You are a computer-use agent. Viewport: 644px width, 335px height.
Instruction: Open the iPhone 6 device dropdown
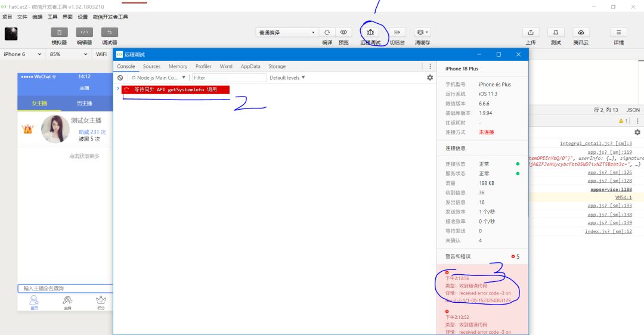pyautogui.click(x=23, y=54)
